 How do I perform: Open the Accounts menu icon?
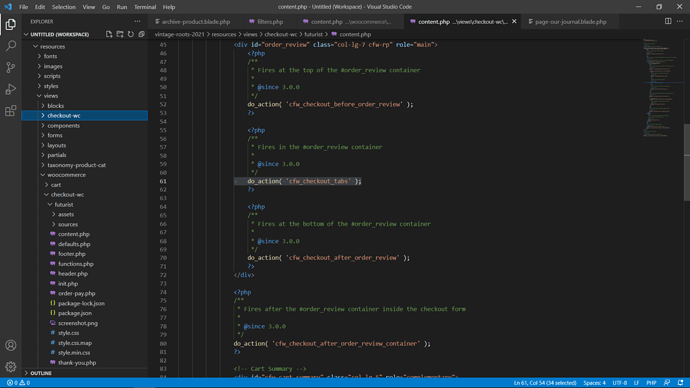pyautogui.click(x=11, y=345)
